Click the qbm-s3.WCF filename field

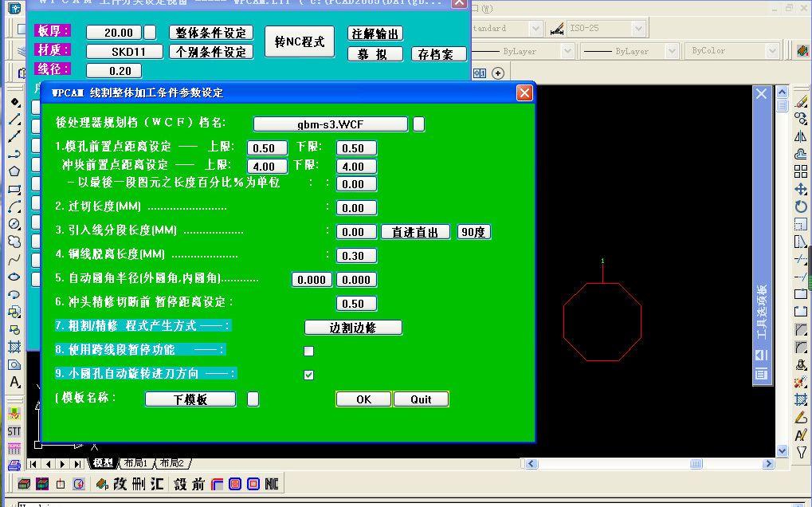(x=332, y=124)
